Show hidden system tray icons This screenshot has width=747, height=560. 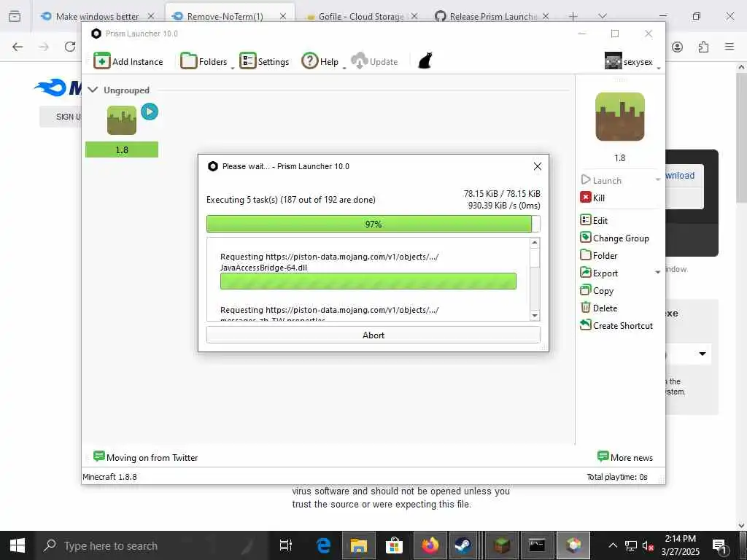(613, 545)
